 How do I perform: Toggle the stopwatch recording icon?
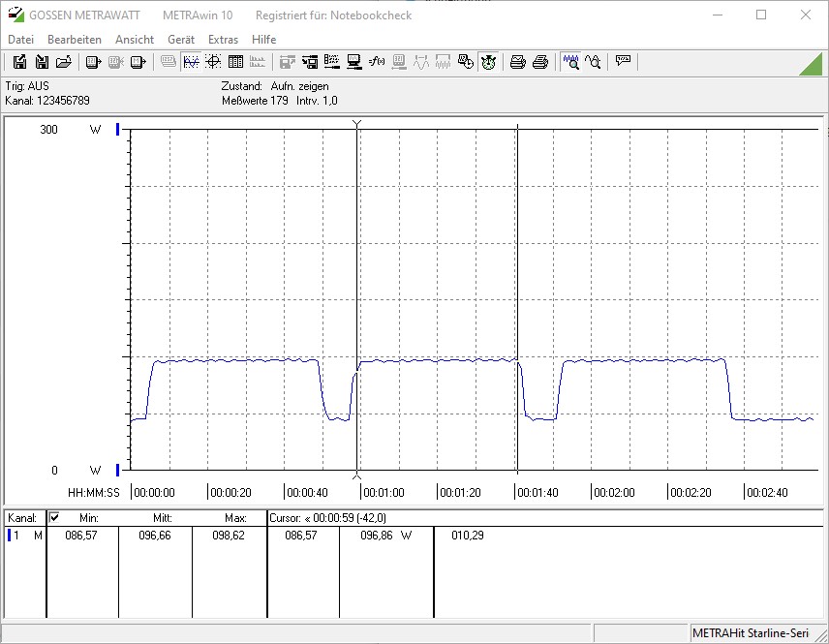pos(488,62)
